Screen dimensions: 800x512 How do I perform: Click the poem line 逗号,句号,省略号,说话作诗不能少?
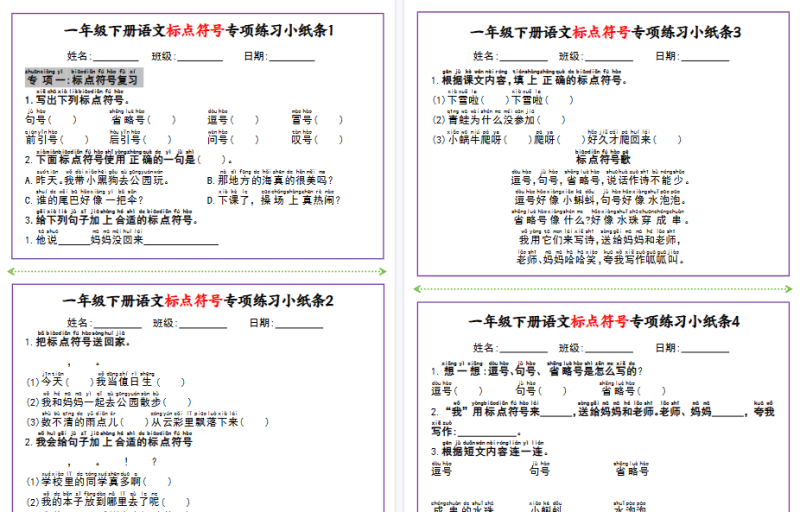601,180
